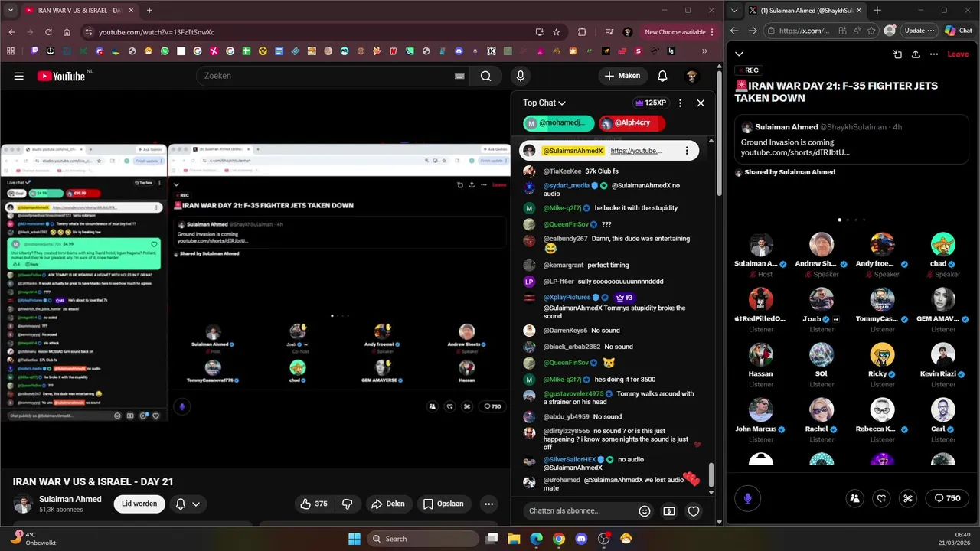Dislike the video with thumbs down

pos(347,504)
